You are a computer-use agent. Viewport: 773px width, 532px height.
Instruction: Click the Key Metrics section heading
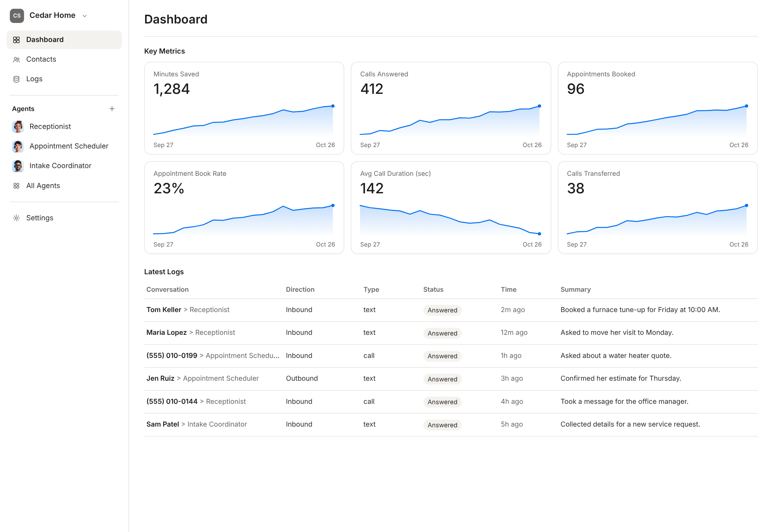click(x=165, y=51)
